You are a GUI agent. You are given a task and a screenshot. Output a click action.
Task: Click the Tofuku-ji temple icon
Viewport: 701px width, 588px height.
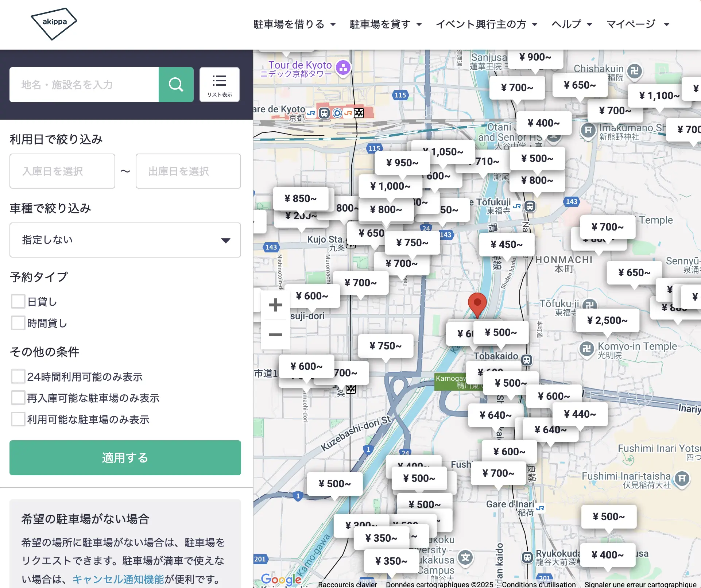click(589, 304)
